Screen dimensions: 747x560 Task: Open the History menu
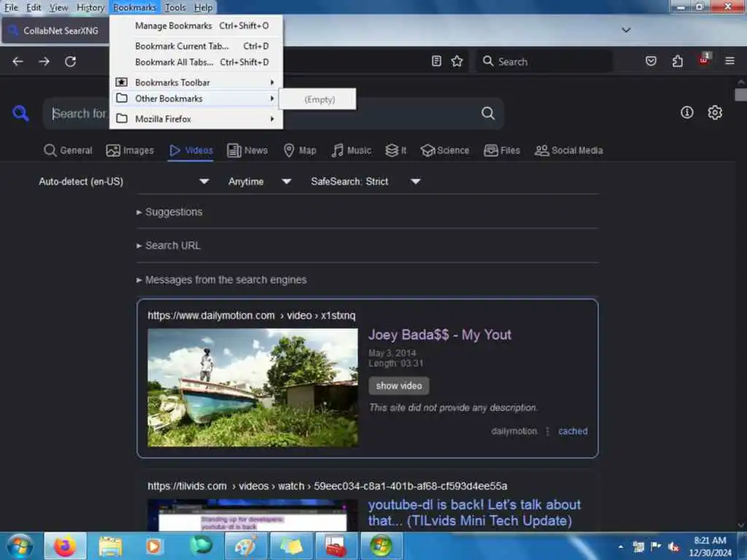pyautogui.click(x=90, y=7)
